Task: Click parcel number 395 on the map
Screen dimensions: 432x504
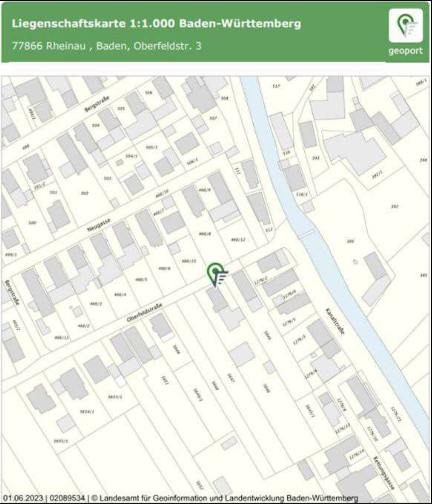Action: pos(350,241)
